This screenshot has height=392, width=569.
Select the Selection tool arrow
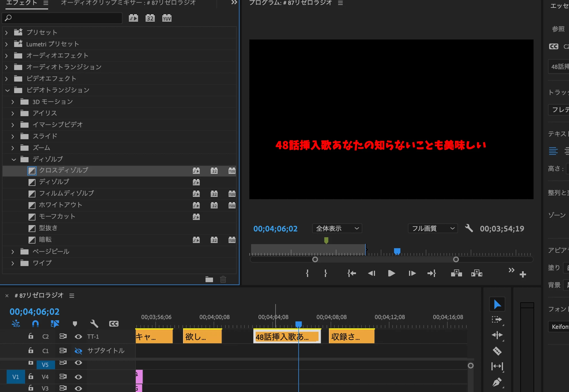pyautogui.click(x=497, y=304)
